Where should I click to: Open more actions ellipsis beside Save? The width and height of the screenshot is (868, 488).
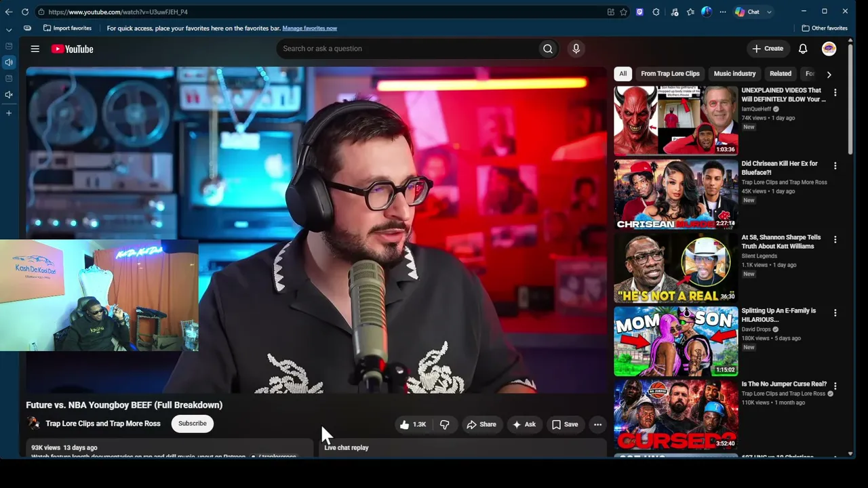[597, 424]
